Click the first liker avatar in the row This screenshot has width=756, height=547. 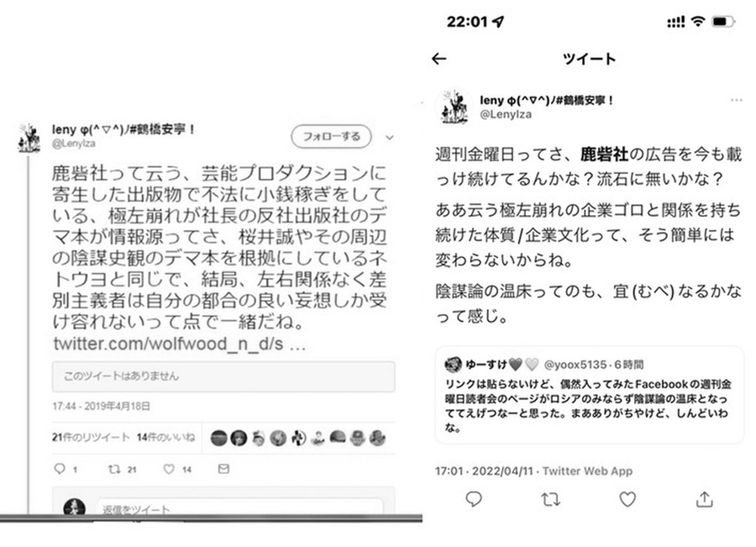[219, 438]
